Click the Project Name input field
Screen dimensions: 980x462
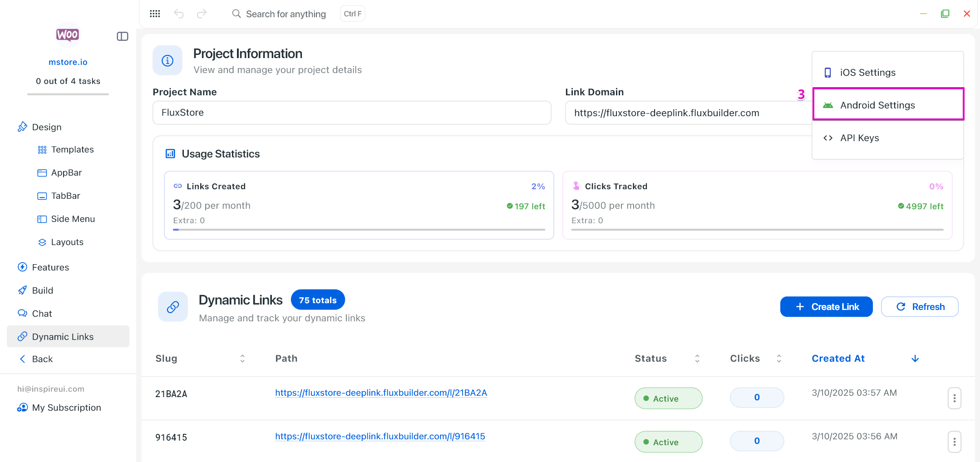[x=352, y=113]
